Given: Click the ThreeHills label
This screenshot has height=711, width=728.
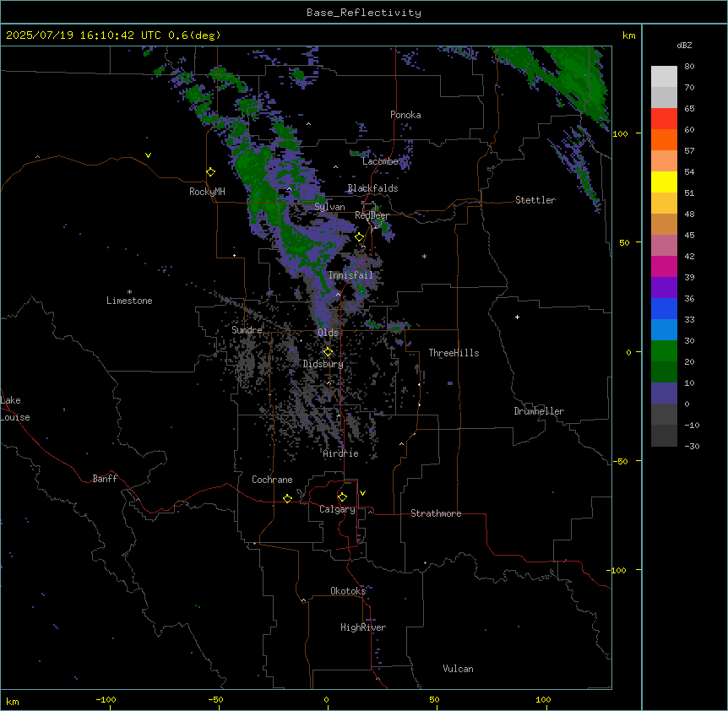Looking at the screenshot, I should coord(454,353).
